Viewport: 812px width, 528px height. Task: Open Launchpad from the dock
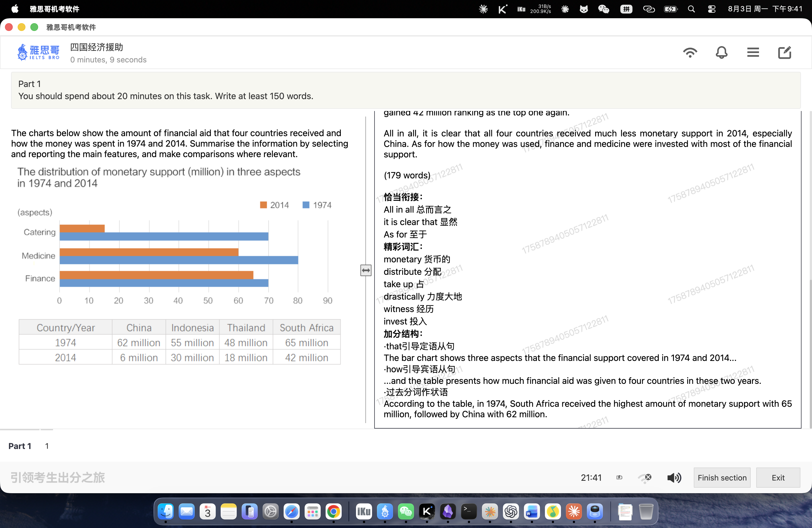point(312,511)
